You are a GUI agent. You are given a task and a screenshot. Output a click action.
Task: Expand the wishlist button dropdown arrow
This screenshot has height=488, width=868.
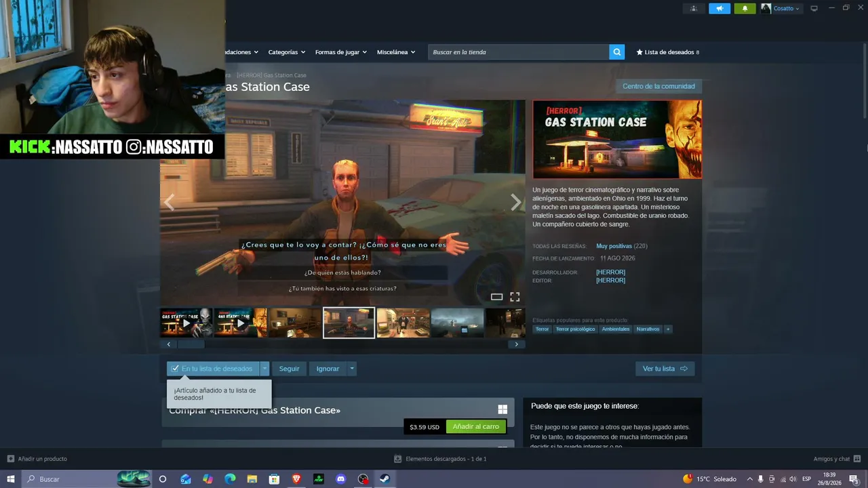click(x=264, y=369)
